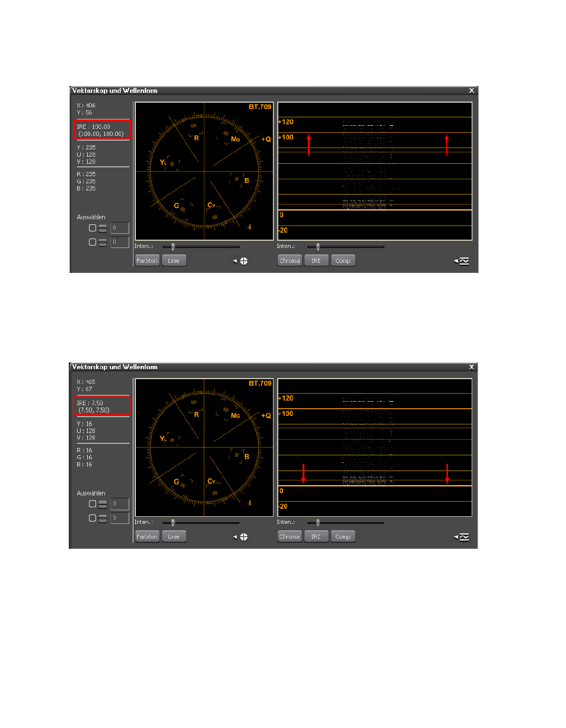Select Comp button in the IRE 7.50 window
The height and width of the screenshot is (728, 566).
(343, 536)
